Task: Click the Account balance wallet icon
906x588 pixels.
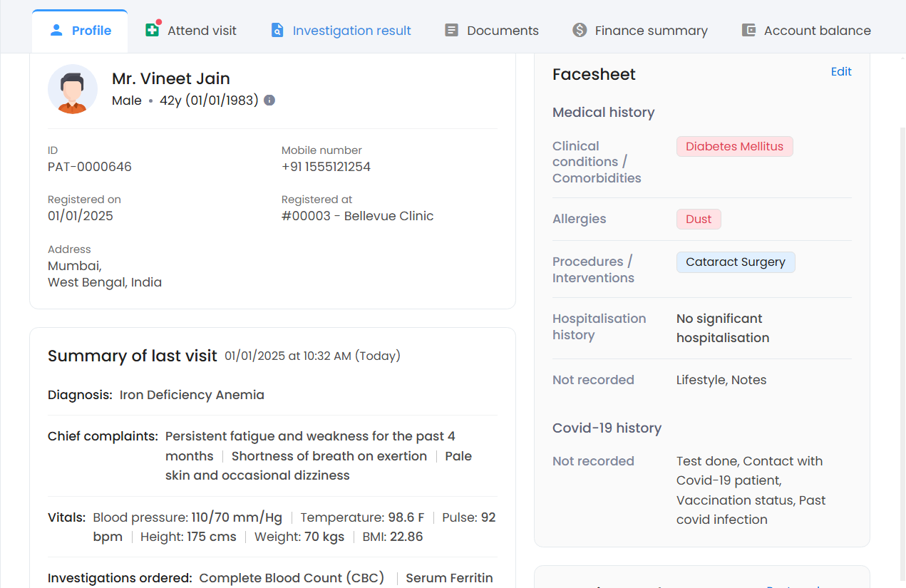Action: [x=748, y=31]
